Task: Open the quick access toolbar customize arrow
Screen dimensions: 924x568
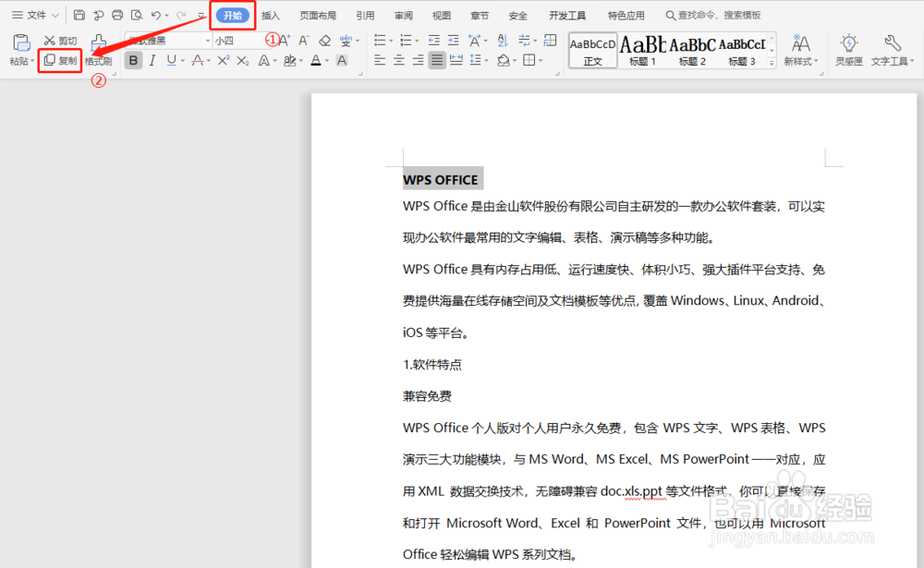Action: [201, 16]
